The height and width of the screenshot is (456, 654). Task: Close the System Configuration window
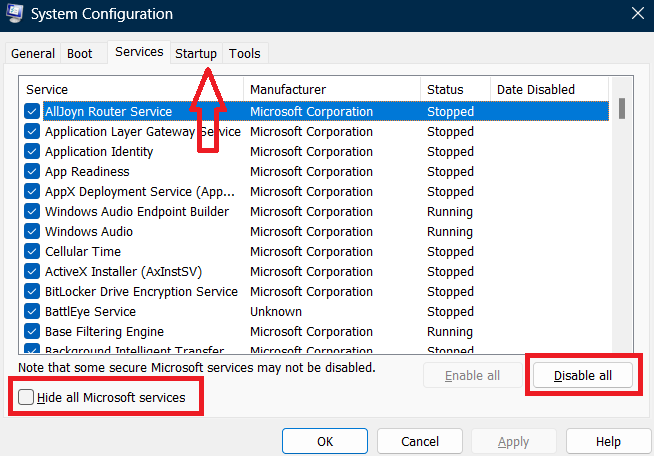pos(637,14)
